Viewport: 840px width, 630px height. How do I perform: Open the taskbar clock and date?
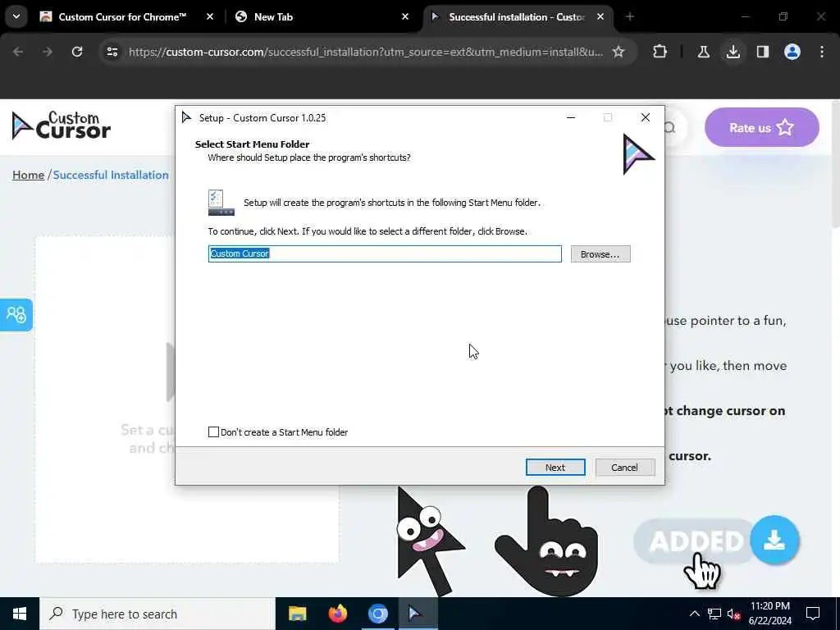769,614
